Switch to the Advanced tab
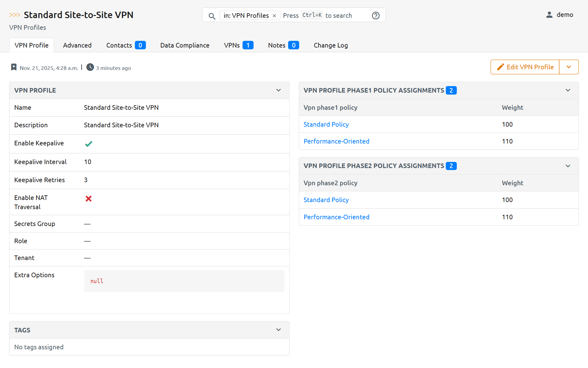 (77, 45)
